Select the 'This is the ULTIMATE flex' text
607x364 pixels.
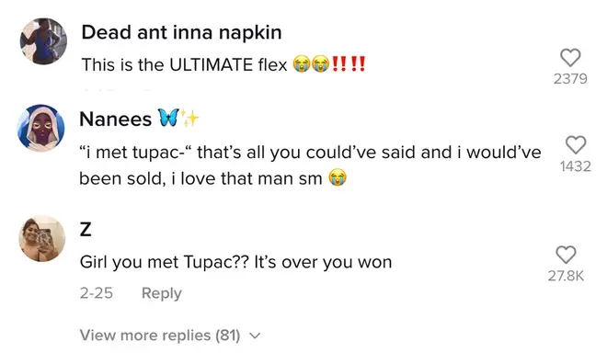tap(184, 64)
